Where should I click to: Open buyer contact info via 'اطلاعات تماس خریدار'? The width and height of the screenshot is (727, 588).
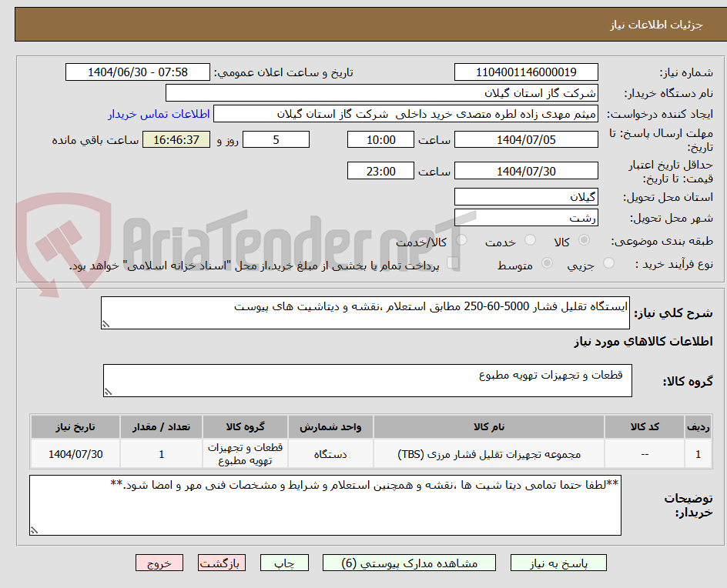coord(159,114)
